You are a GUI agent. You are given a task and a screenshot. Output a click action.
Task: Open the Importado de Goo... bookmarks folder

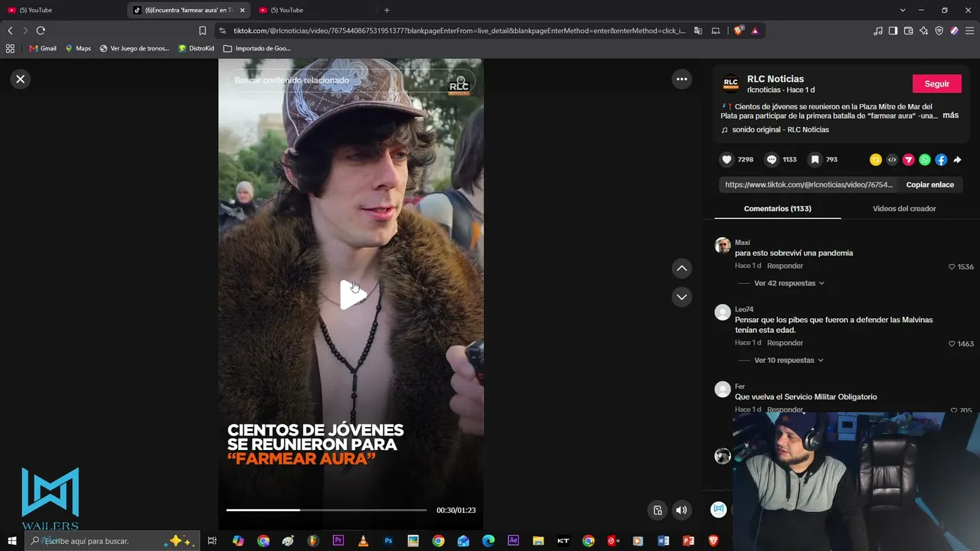(x=257, y=48)
